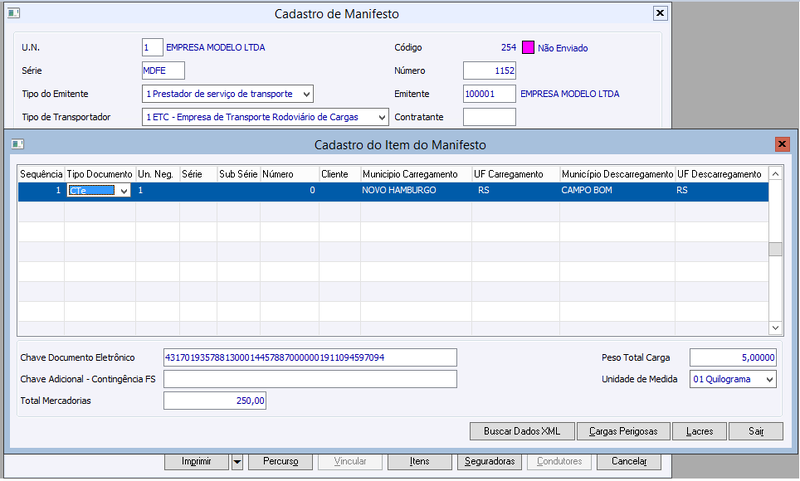Click the Imprimir button
The image size is (800, 481).
coord(196,462)
